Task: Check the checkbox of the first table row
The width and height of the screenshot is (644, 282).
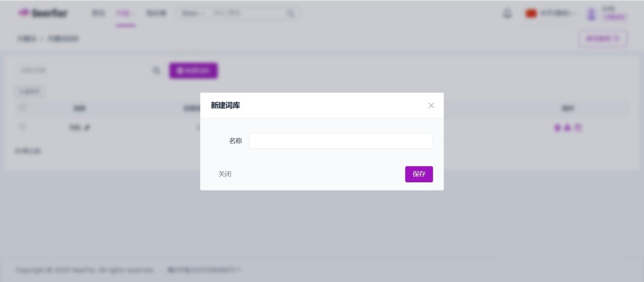Action: pyautogui.click(x=23, y=127)
